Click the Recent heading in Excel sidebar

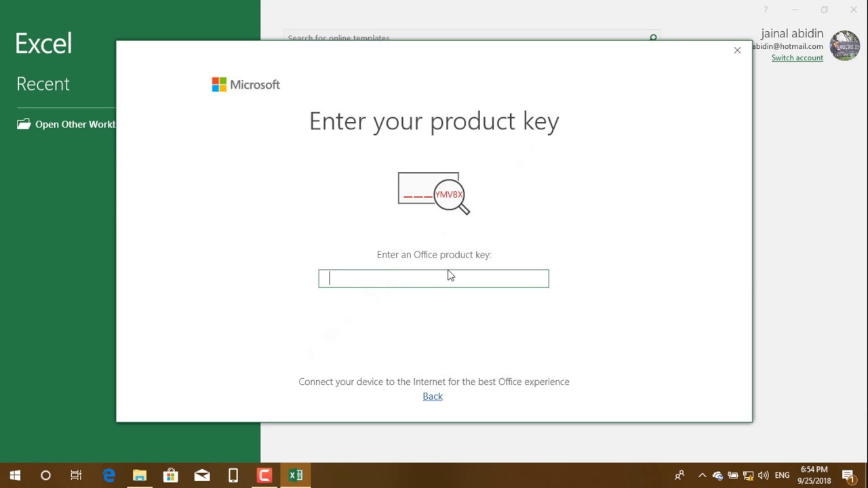pos(43,84)
